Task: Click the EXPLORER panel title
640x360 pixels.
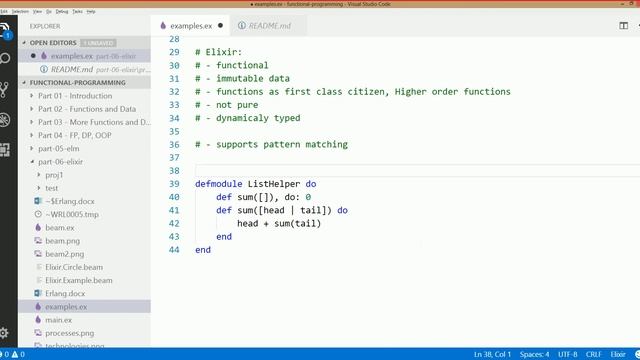Action: click(45, 26)
